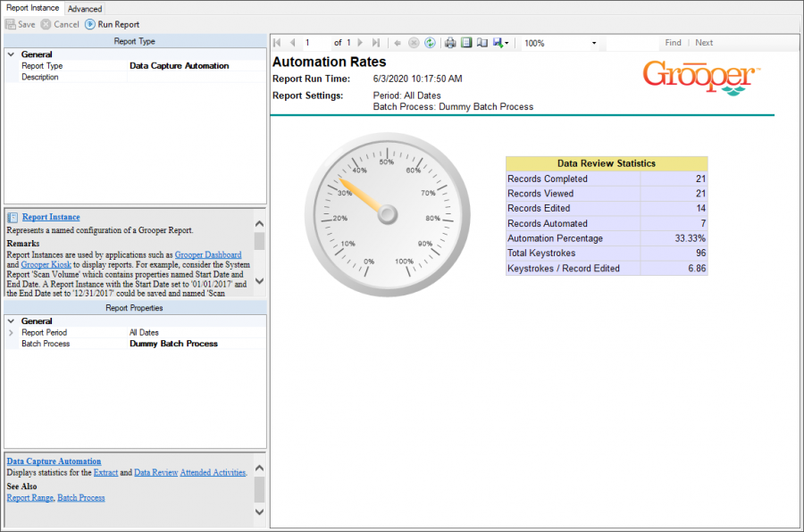Click the Print report icon

[x=450, y=43]
